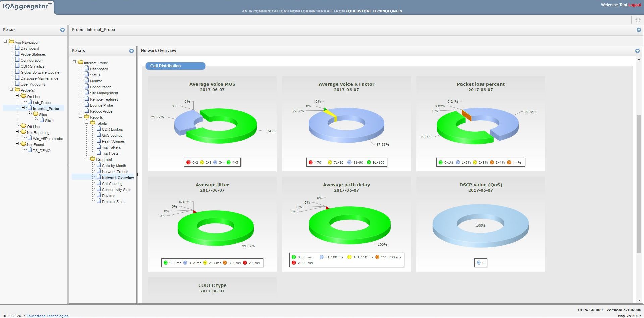
Task: Open Touchstone Technologies footer link
Action: click(x=47, y=316)
